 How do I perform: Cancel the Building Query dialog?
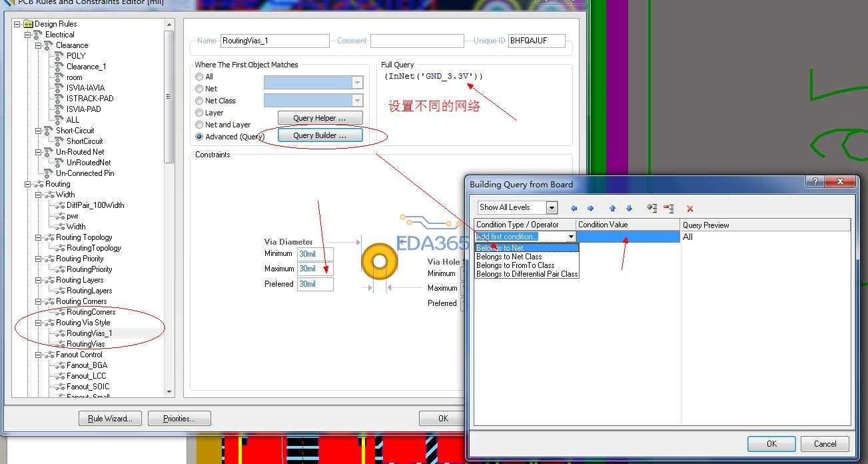click(x=825, y=444)
